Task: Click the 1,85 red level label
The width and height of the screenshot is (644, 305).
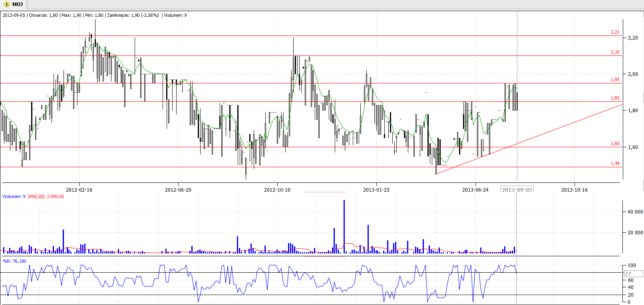Action: click(615, 98)
